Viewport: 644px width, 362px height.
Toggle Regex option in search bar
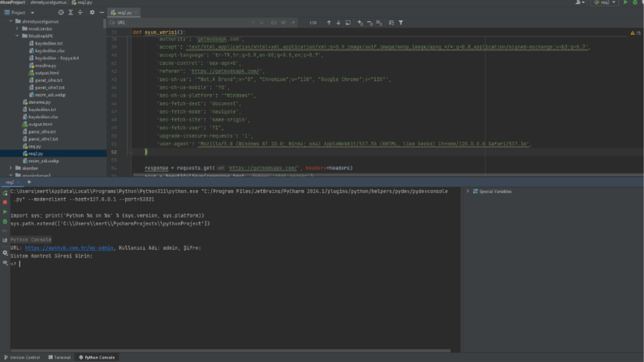(293, 23)
